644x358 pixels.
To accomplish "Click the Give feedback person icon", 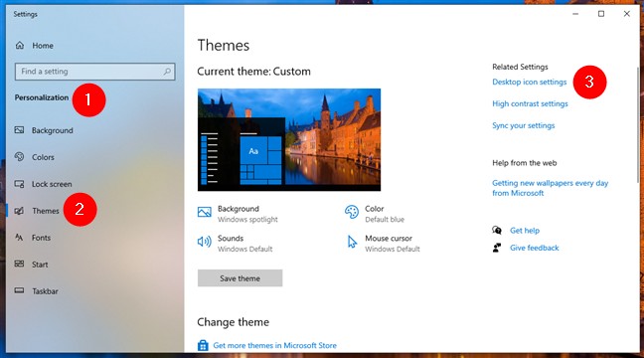I will 497,248.
